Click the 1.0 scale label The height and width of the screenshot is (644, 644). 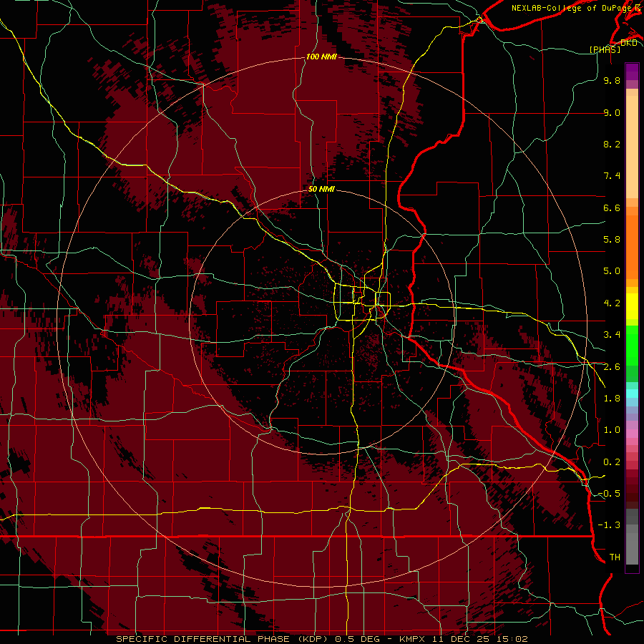coord(612,430)
